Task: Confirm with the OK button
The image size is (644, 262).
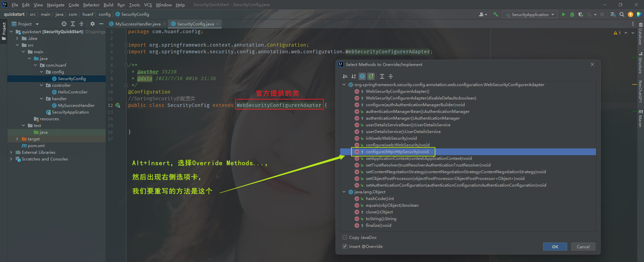Action: pyautogui.click(x=555, y=247)
